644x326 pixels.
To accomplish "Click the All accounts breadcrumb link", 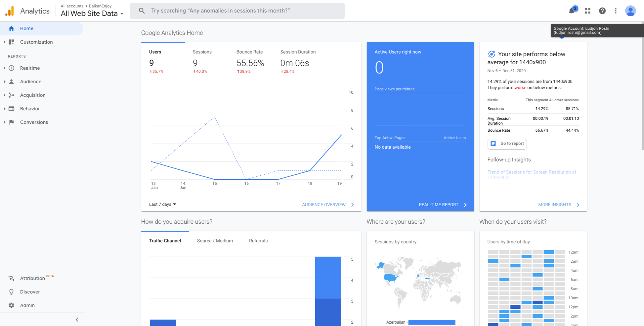I will coord(72,6).
